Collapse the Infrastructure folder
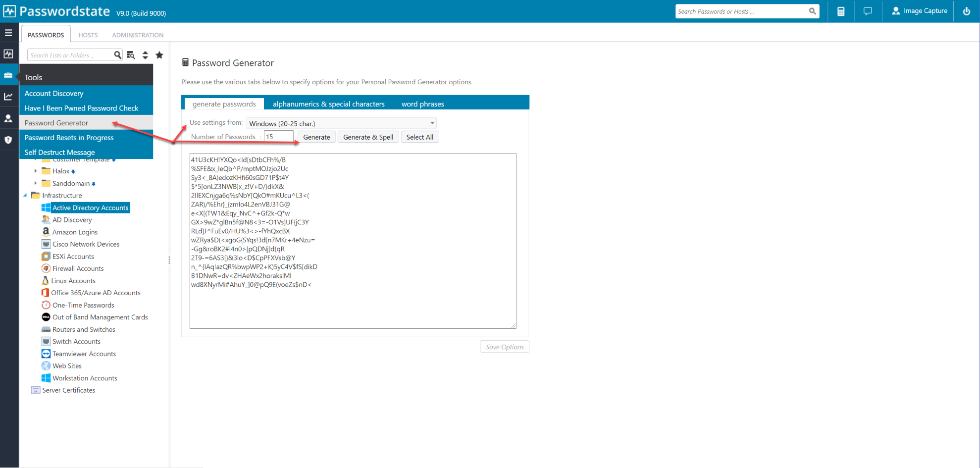 tap(25, 195)
